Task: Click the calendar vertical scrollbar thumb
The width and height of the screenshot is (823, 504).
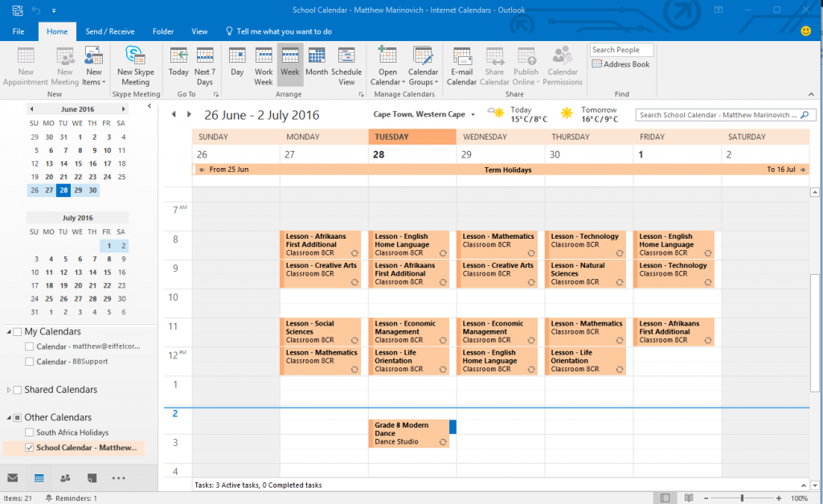Action: click(x=815, y=333)
